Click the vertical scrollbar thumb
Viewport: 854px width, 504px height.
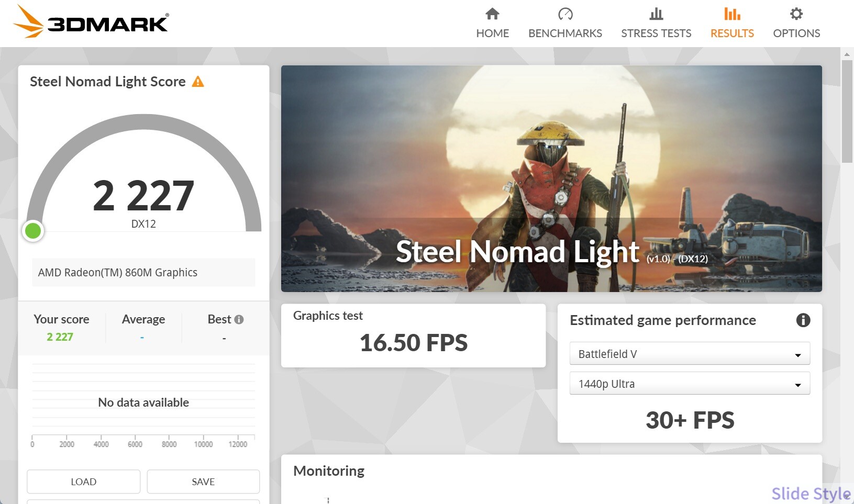coord(847,111)
